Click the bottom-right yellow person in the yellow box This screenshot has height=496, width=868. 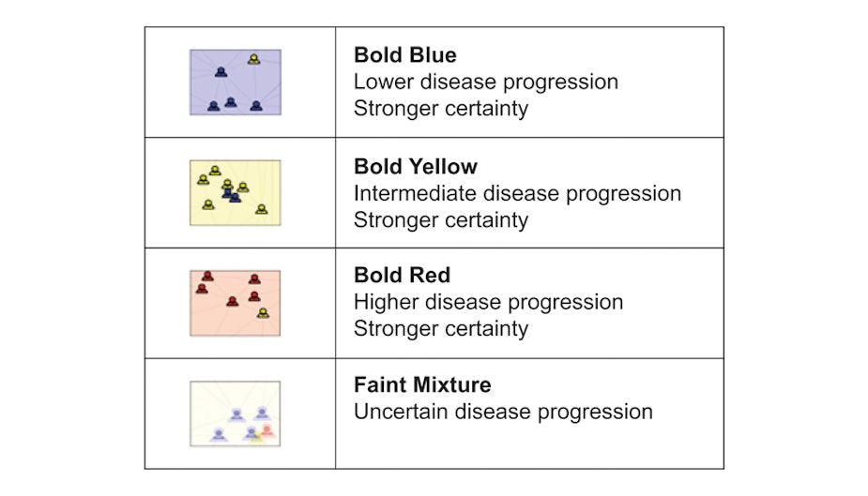(261, 208)
